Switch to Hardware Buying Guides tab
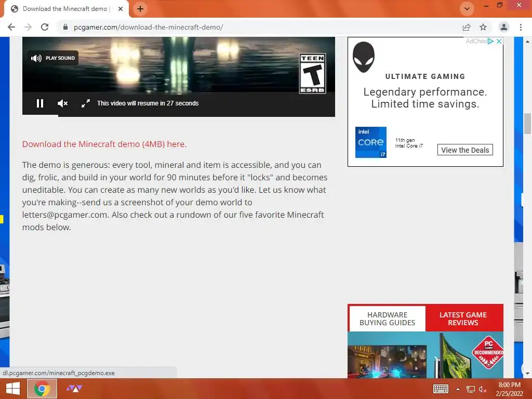The height and width of the screenshot is (399, 532). 387,318
